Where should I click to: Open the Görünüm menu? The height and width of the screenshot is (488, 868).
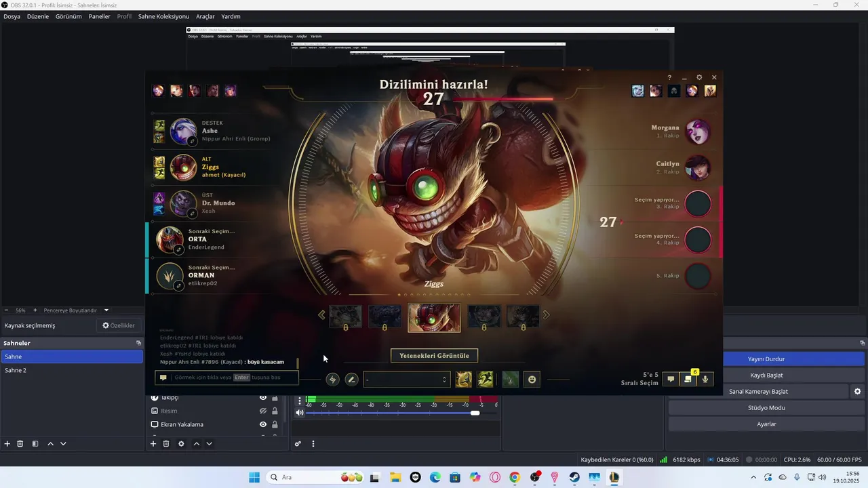tap(68, 16)
